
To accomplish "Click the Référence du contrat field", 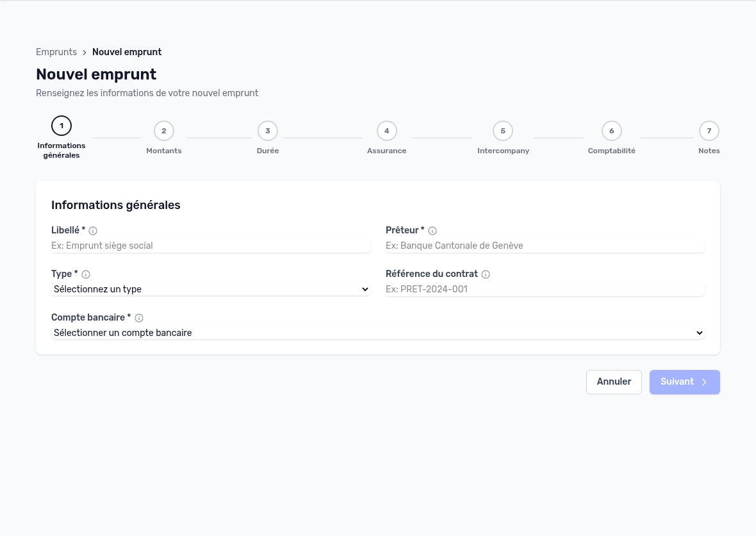I will click(x=545, y=289).
